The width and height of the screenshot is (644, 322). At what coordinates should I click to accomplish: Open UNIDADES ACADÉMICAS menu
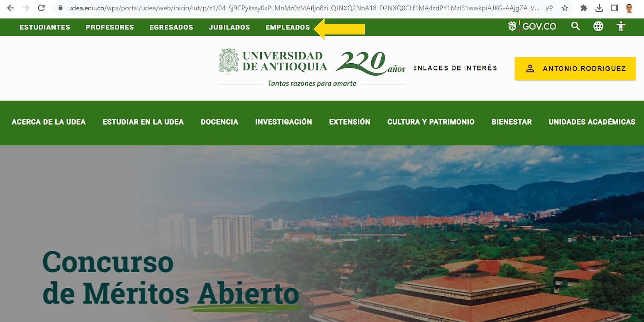coord(592,122)
